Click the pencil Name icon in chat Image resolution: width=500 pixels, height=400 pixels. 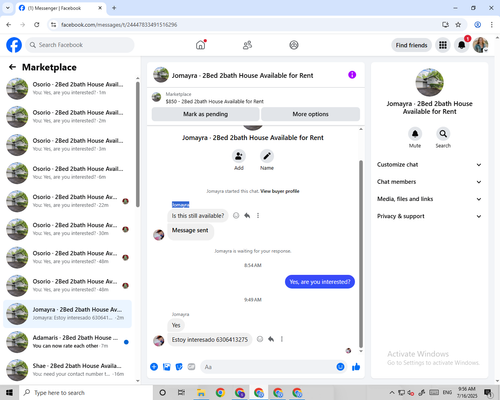coord(267,156)
